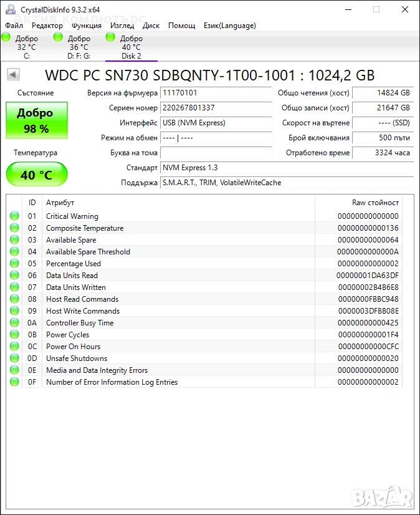Viewport: 420px width, 515px height.
Task: Click the 40 °C temperature button
Action: (x=36, y=175)
